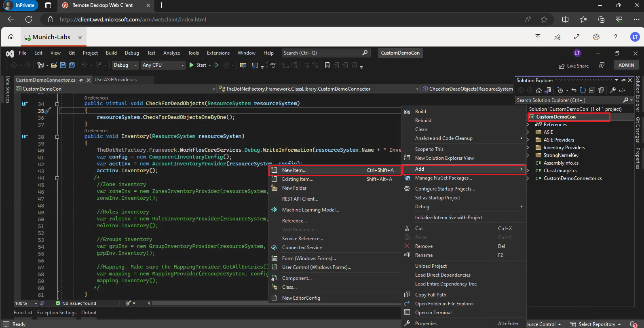Viewport: 644px width, 328px height.
Task: Click the Live Share button
Action: click(574, 66)
